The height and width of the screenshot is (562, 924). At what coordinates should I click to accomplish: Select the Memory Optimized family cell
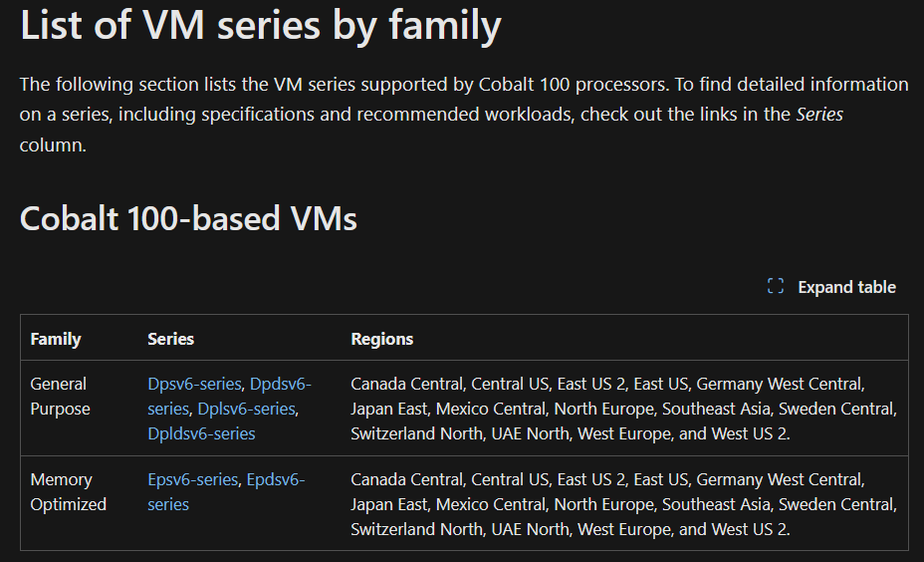click(69, 492)
